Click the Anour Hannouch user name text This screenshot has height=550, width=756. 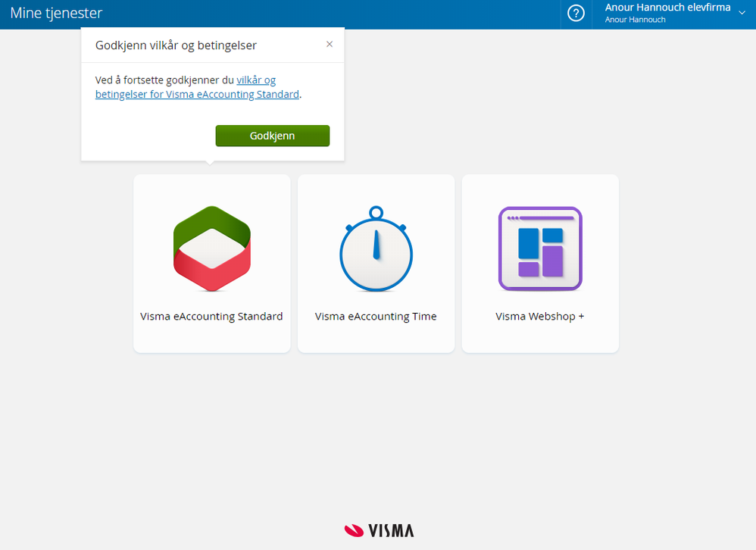point(635,20)
